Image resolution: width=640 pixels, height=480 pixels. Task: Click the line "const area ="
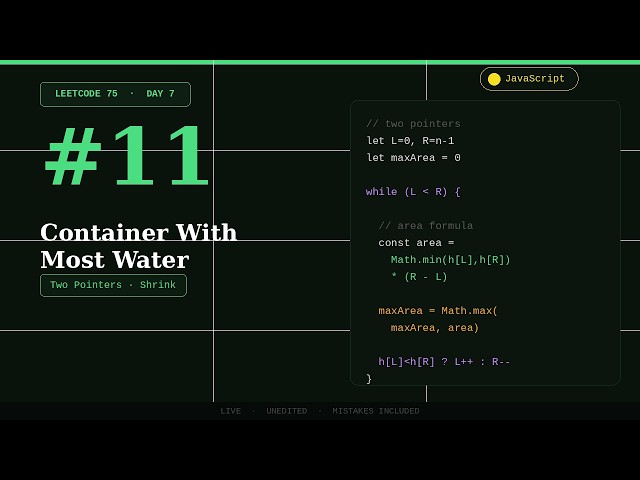click(416, 243)
